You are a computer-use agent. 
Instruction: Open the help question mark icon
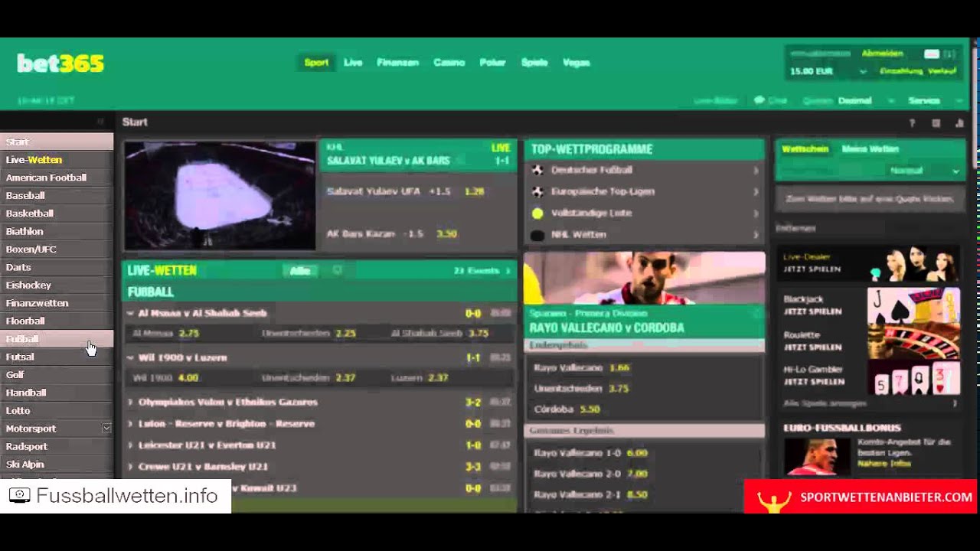[x=912, y=122]
